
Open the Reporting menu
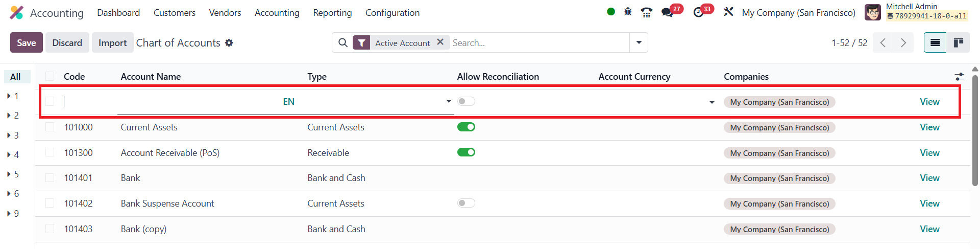pyautogui.click(x=332, y=13)
